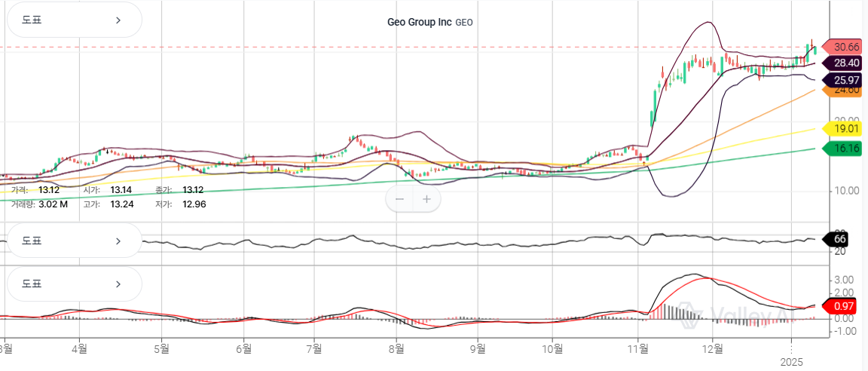868x371 pixels.
Task: Zoom out the chart with minus button
Action: pos(400,199)
